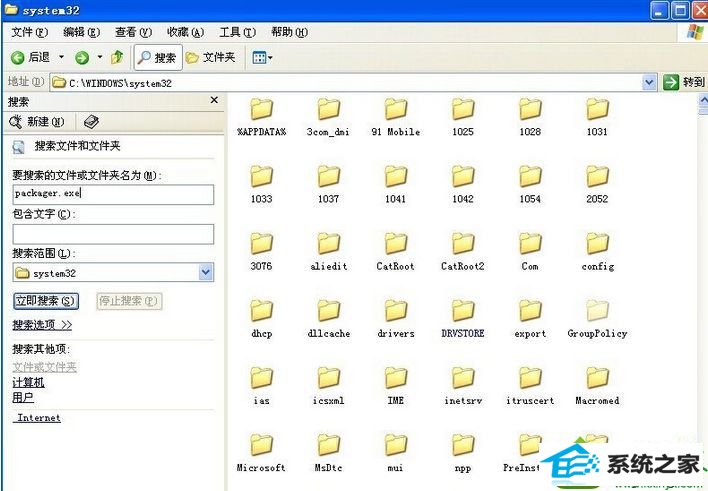The width and height of the screenshot is (708, 491).
Task: Select the aliedit folder
Action: 328,252
